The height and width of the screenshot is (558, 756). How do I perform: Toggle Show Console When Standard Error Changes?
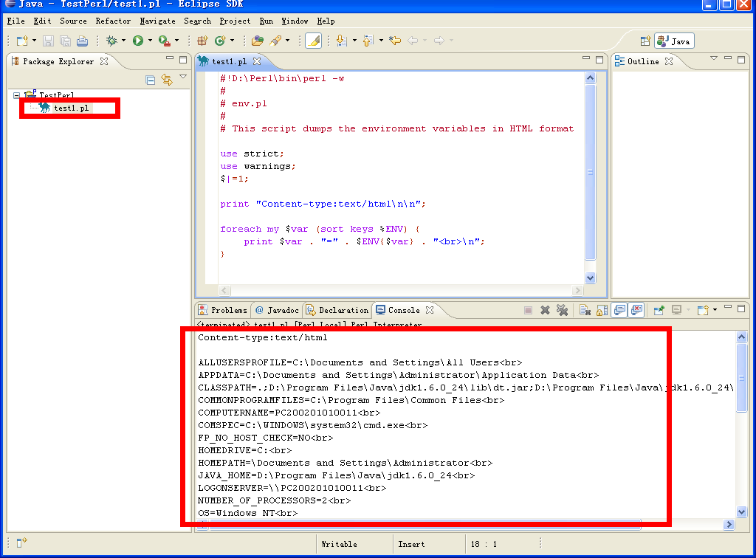636,309
